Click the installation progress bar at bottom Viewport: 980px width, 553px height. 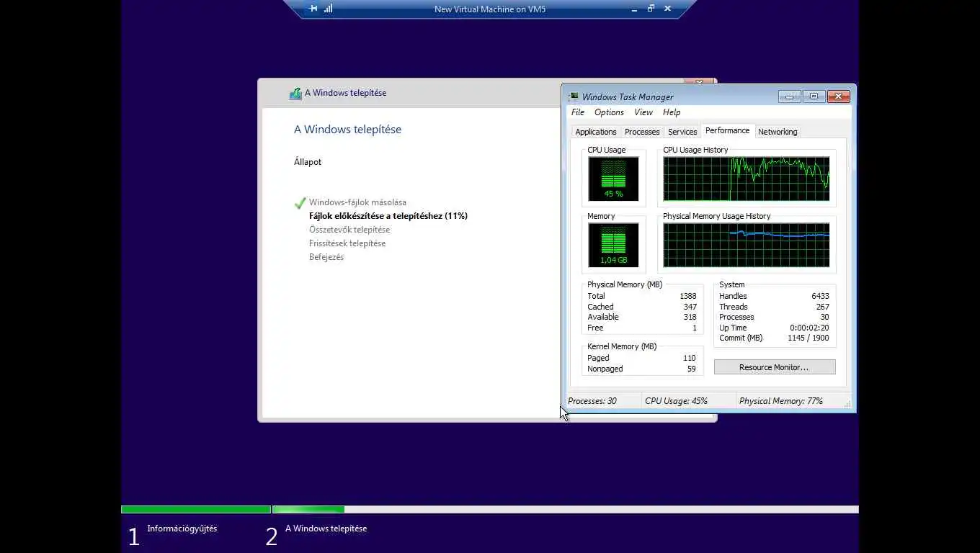490,509
